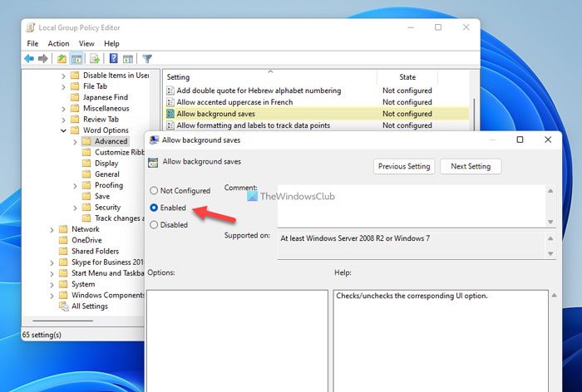The image size is (582, 392).
Task: Open the Help menu
Action: [x=111, y=44]
